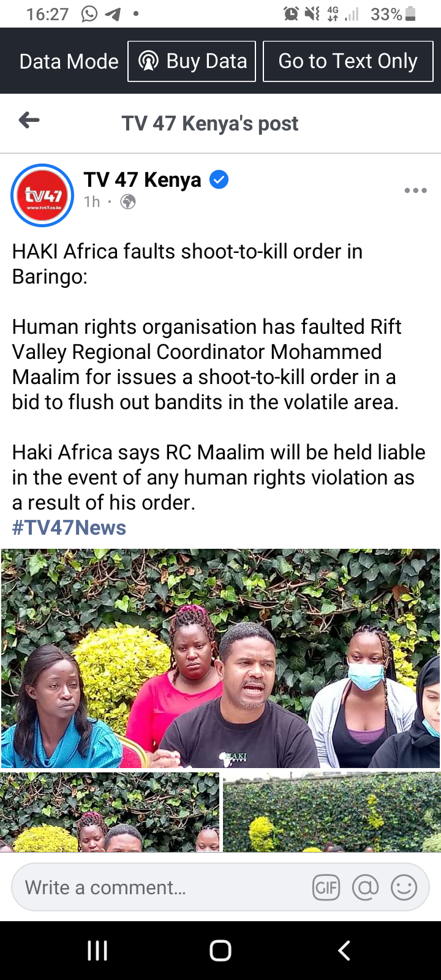Screen dimensions: 441x980
Task: Tap the Buy Data button
Action: 192,61
